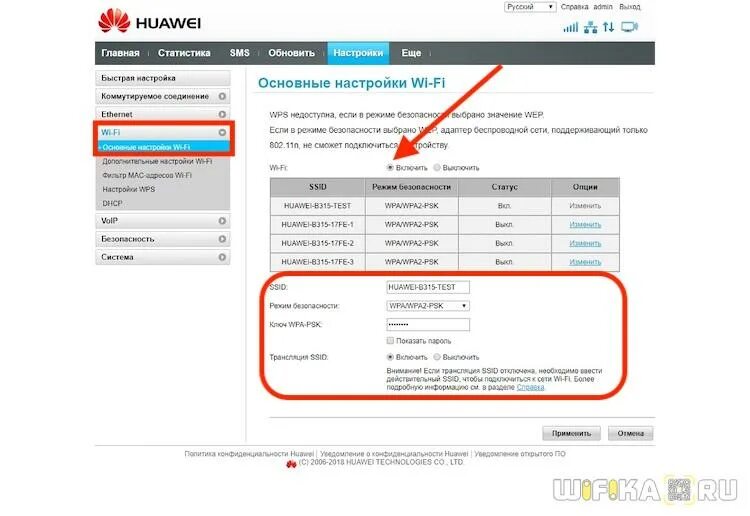Click HUAWEI-B315-17FE-3 SSID cell
This screenshot has height=516, width=750.
point(318,262)
